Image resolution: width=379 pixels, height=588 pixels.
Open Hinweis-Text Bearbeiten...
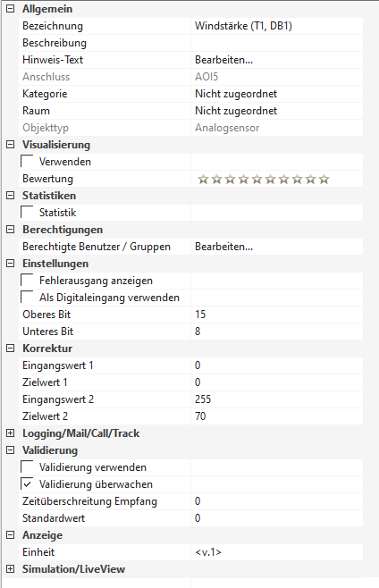pos(224,60)
